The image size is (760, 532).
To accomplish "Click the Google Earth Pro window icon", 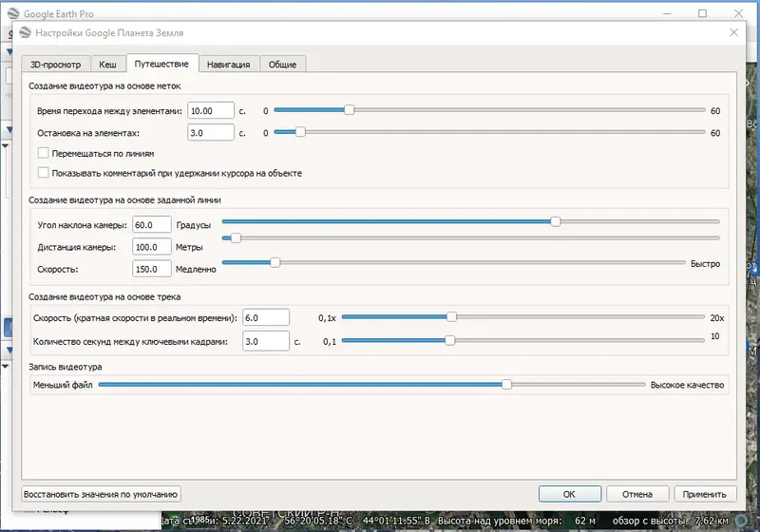I will point(13,13).
